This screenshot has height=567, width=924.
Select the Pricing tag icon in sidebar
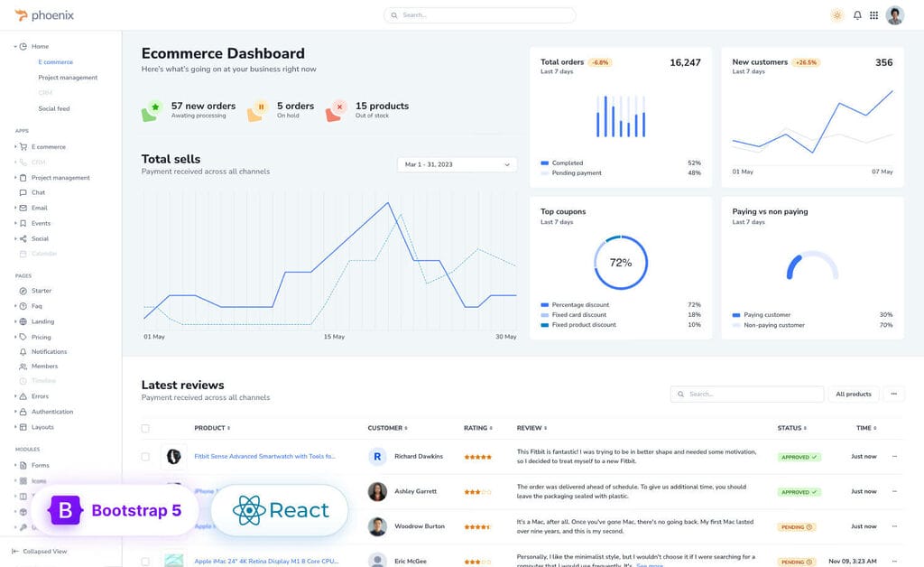(x=23, y=337)
